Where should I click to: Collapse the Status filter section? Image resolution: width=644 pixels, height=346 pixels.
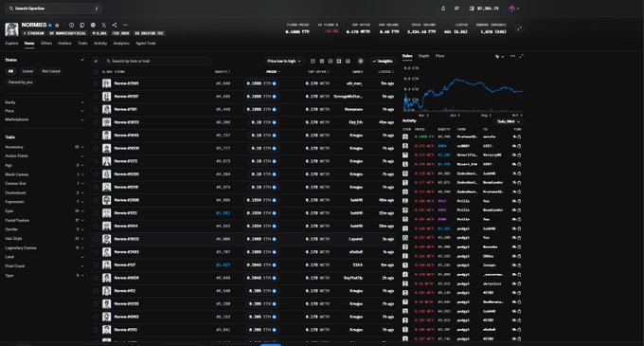pos(82,60)
